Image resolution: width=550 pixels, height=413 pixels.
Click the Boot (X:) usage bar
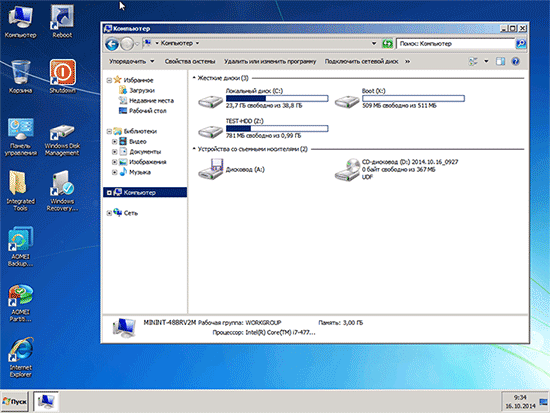413,98
